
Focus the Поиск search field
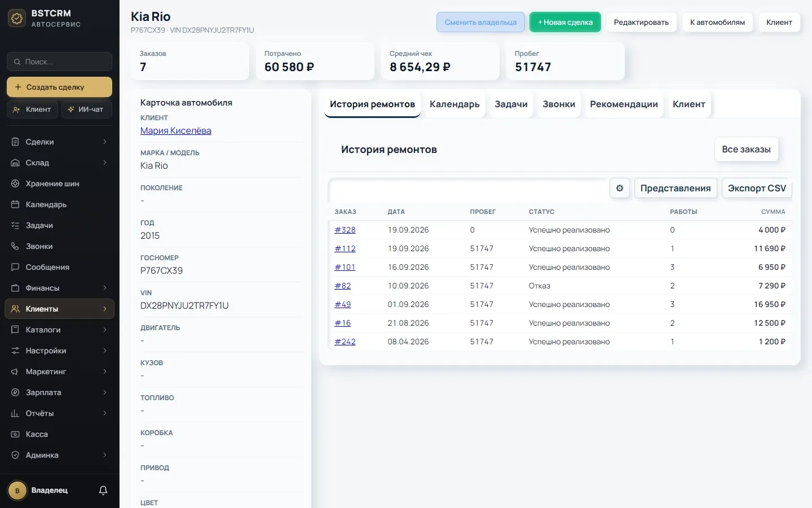pyautogui.click(x=59, y=62)
